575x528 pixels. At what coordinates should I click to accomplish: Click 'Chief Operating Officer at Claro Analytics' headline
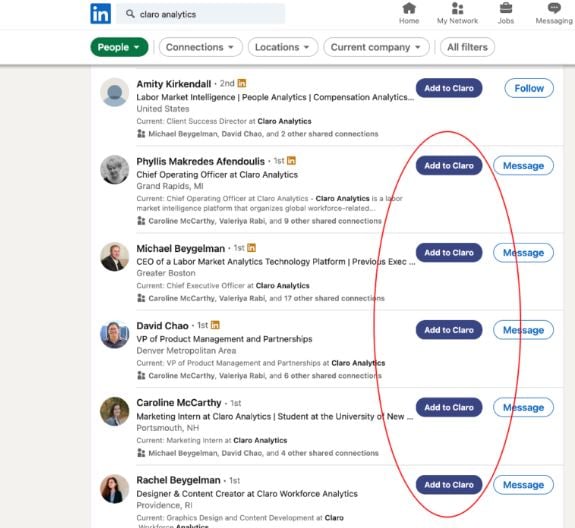pyautogui.click(x=217, y=175)
